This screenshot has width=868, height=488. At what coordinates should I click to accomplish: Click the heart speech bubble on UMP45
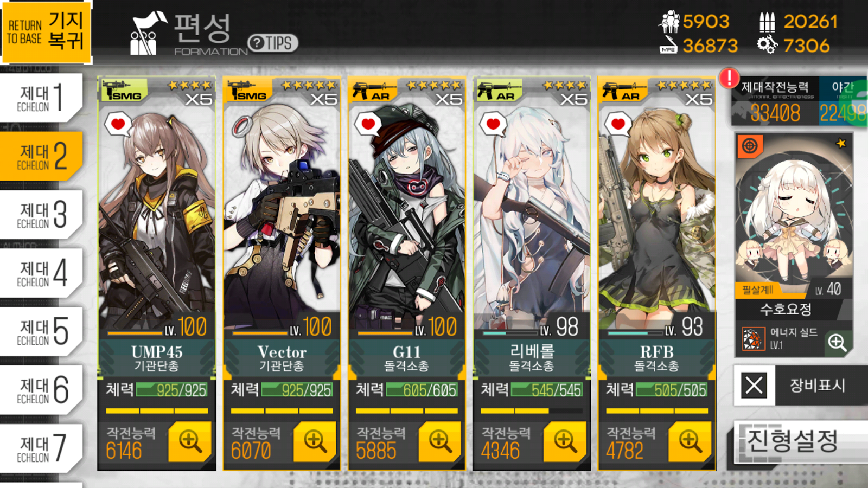coord(118,125)
